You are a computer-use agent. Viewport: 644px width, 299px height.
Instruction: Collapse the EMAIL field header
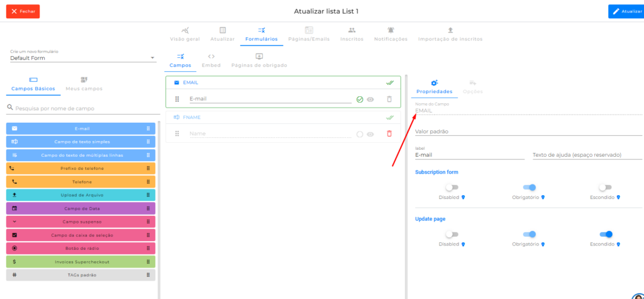pos(283,82)
